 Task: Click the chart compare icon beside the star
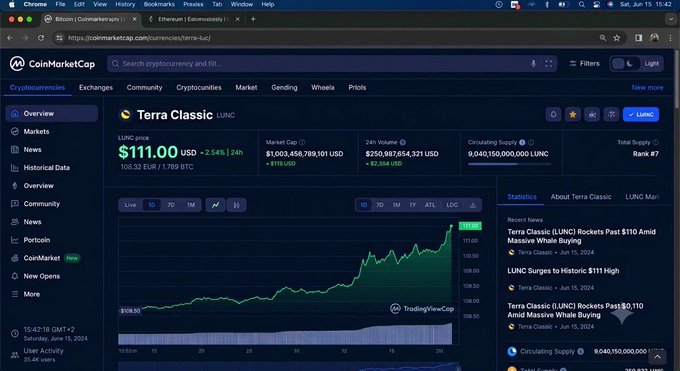592,115
